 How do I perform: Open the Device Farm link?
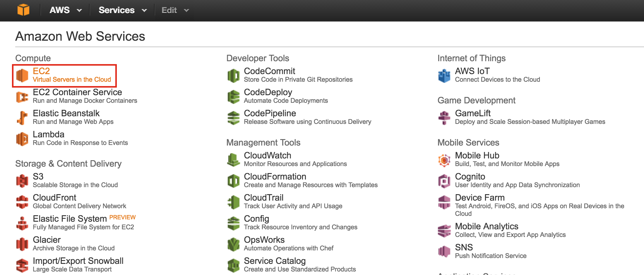(x=480, y=197)
